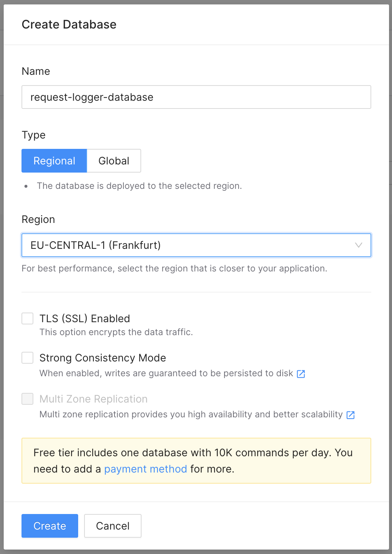Select the Regional database type
392x554 pixels.
54,161
